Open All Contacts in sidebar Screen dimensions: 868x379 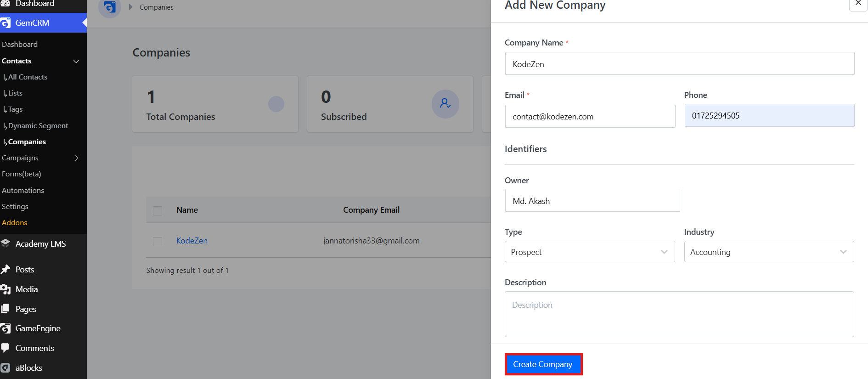28,77
